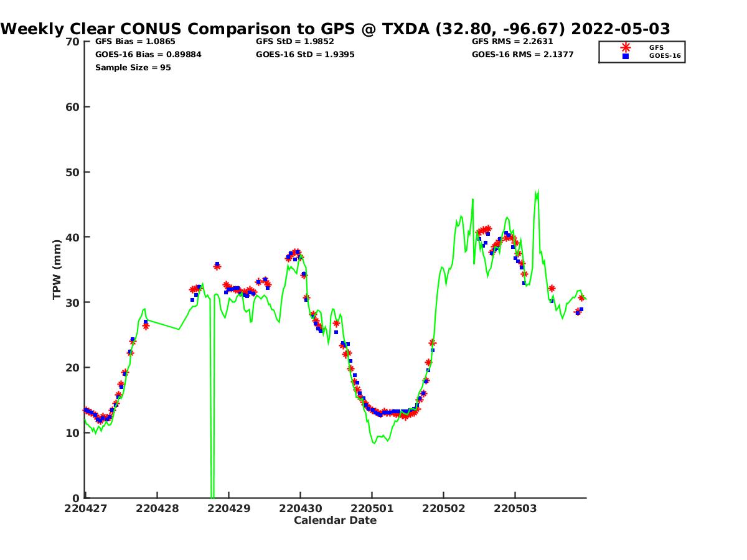Click the x-axis date label 220503
This screenshot has width=747, height=560.
coord(515,508)
